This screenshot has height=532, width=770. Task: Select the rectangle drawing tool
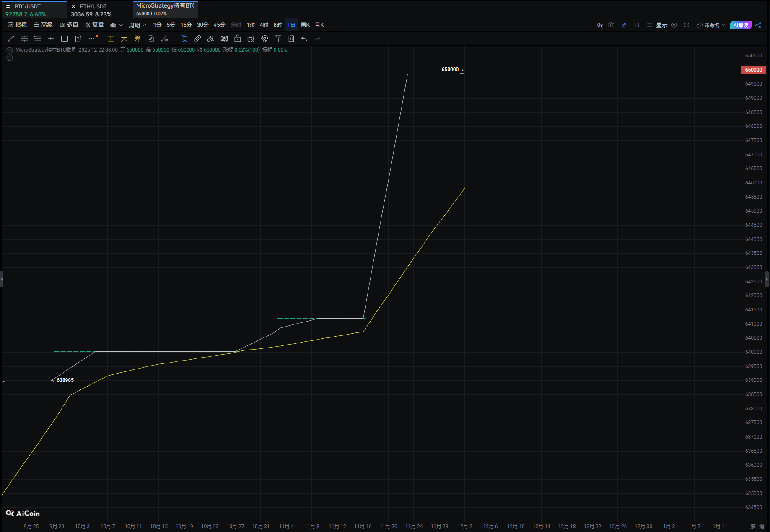[65, 39]
